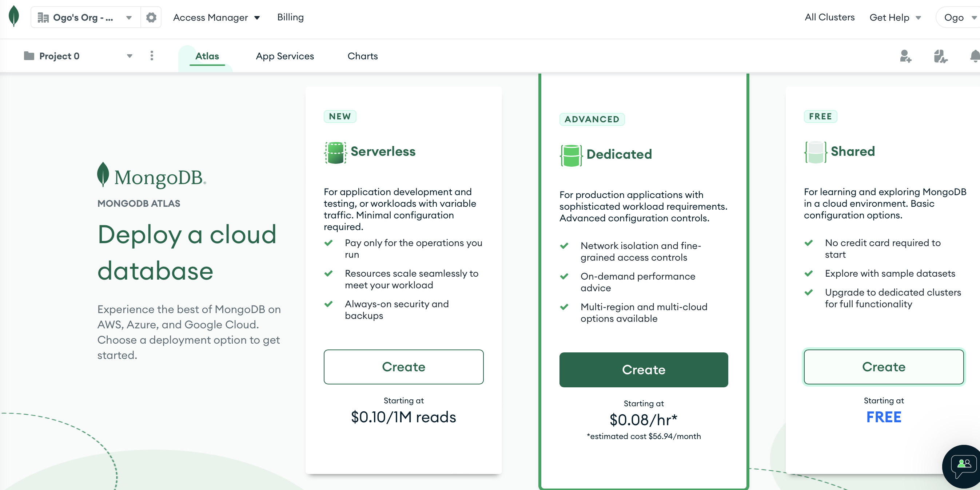Open organization settings gear icon
980x490 pixels.
151,17
